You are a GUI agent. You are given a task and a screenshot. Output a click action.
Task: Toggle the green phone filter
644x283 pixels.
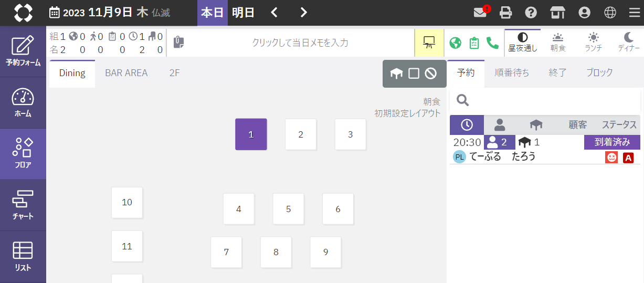492,43
